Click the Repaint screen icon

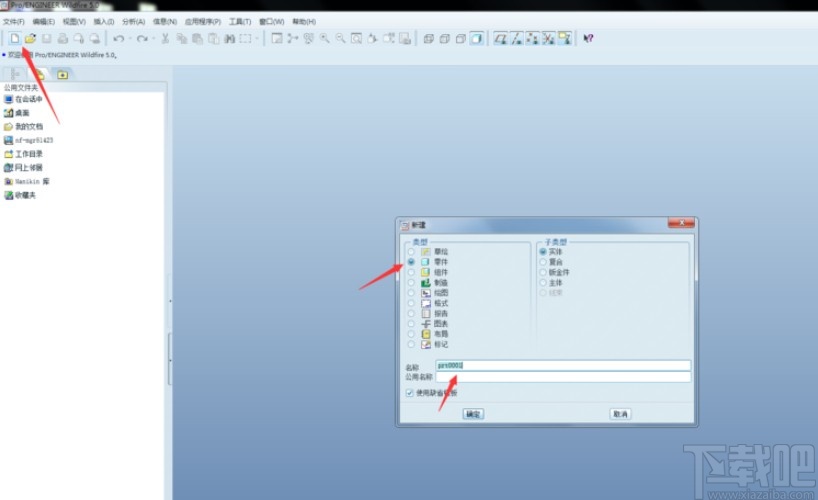tap(277, 38)
